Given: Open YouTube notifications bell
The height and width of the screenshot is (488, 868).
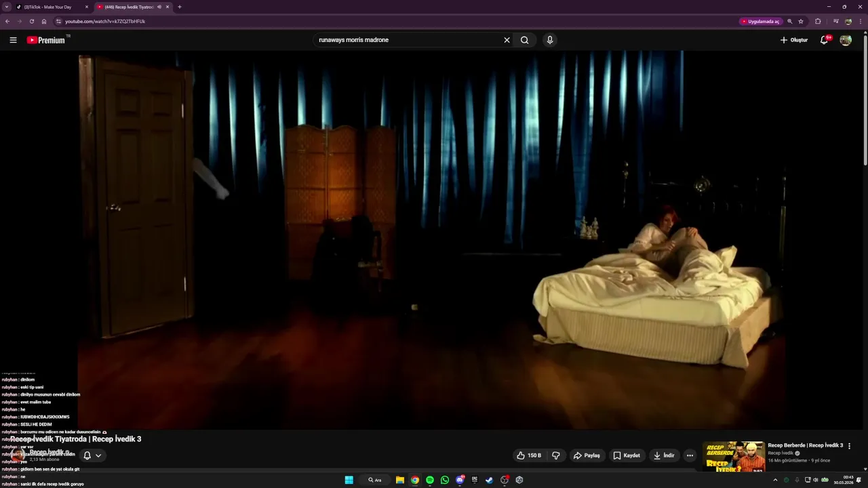Looking at the screenshot, I should coord(825,40).
